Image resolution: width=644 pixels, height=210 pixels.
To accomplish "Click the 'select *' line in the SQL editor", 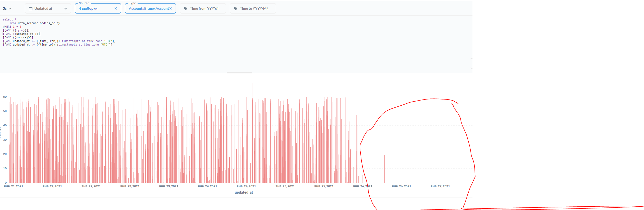I will 9,19.
